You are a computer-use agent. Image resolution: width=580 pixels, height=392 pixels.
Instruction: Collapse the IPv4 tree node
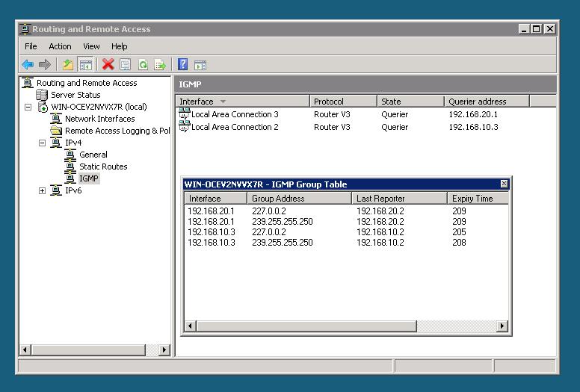[42, 143]
